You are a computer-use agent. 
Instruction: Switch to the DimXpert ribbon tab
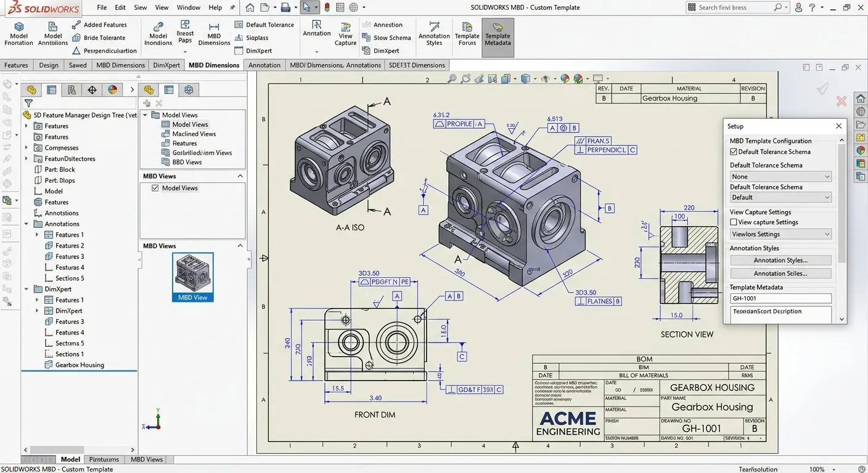pos(166,65)
